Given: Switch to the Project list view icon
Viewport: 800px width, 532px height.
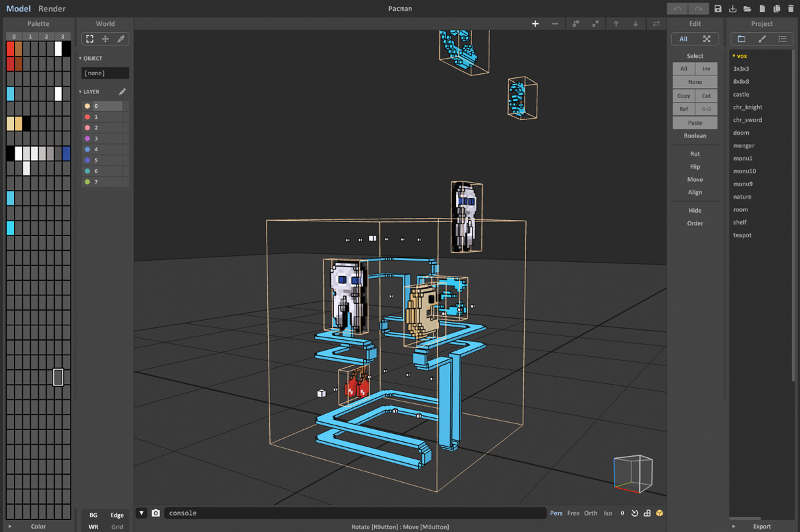Looking at the screenshot, I should point(783,39).
